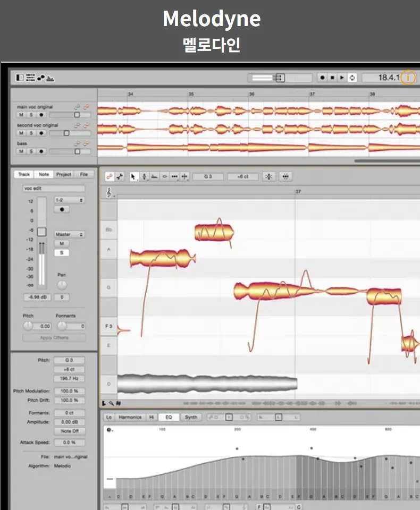Switch to the Harmonics tab

point(130,417)
